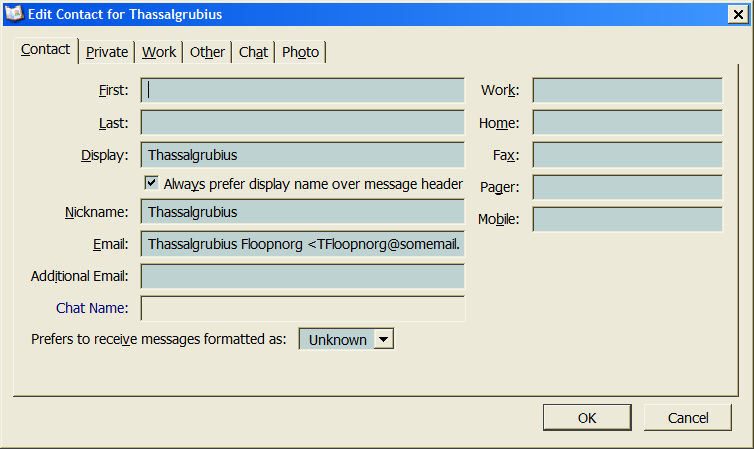Click the Nickname field
Screen dimensions: 754x449
point(303,212)
